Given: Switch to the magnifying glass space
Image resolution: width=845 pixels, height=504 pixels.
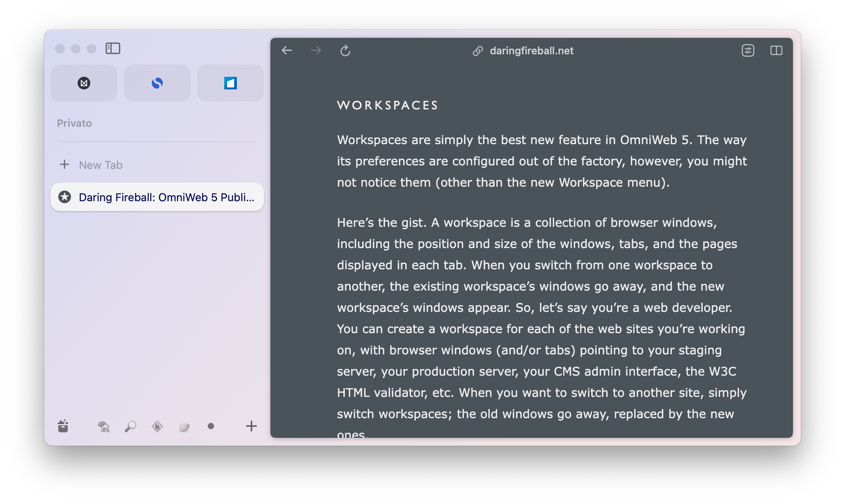Looking at the screenshot, I should 130,426.
